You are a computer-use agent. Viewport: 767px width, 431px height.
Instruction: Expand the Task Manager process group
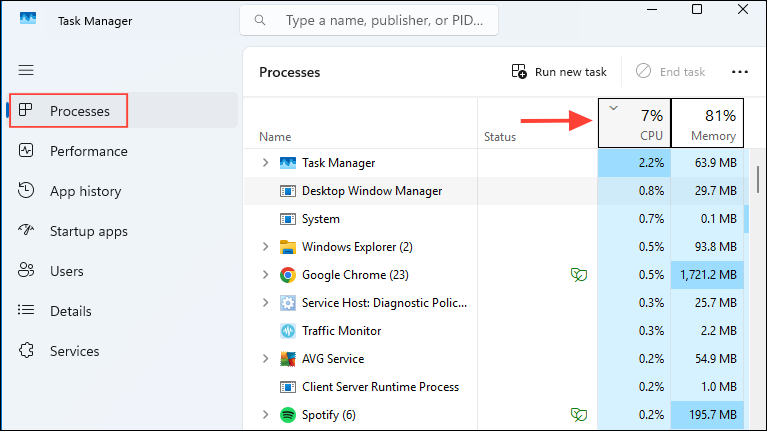tap(266, 162)
